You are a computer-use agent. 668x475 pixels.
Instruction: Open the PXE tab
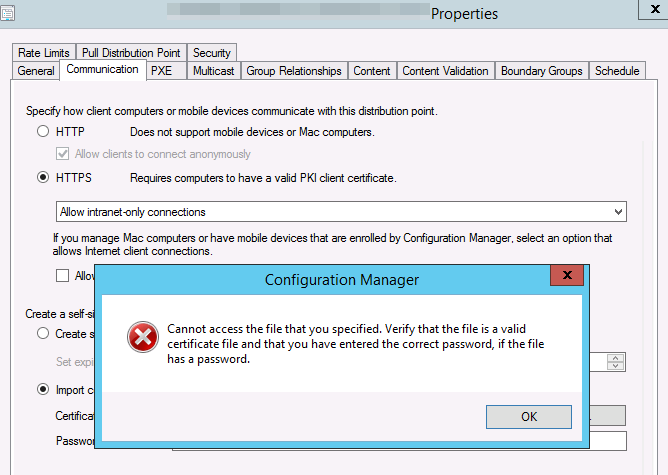tap(160, 71)
